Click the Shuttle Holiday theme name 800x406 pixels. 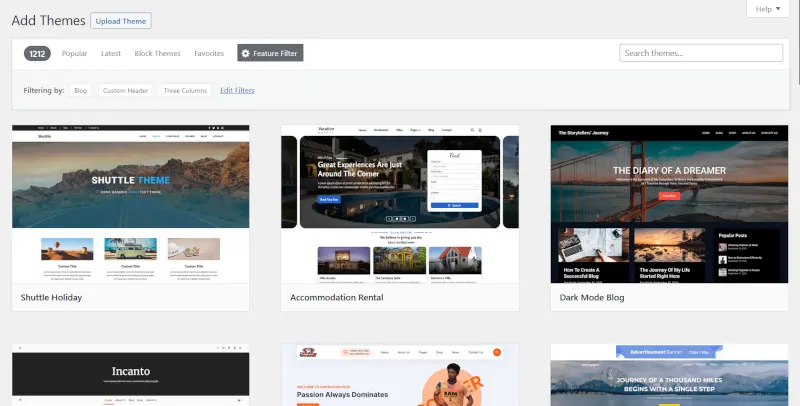pos(52,297)
